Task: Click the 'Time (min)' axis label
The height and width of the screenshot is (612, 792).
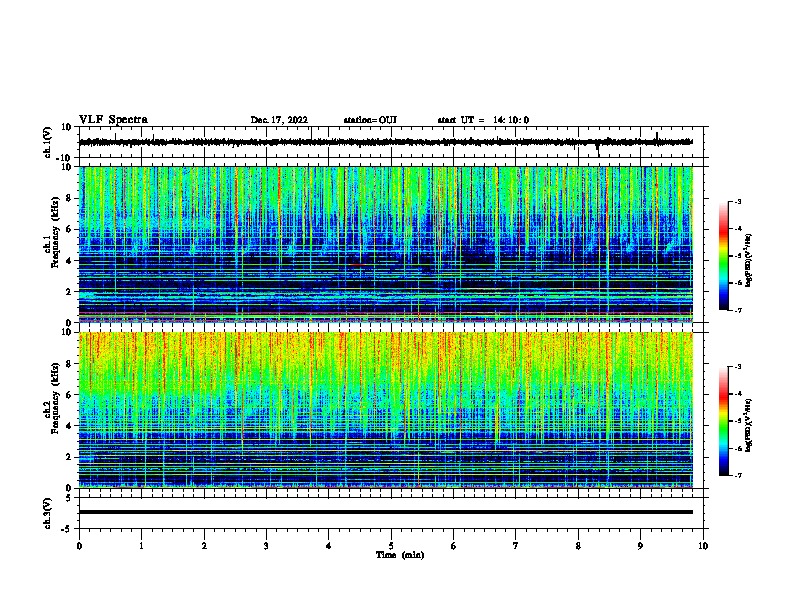Action: coord(400,555)
